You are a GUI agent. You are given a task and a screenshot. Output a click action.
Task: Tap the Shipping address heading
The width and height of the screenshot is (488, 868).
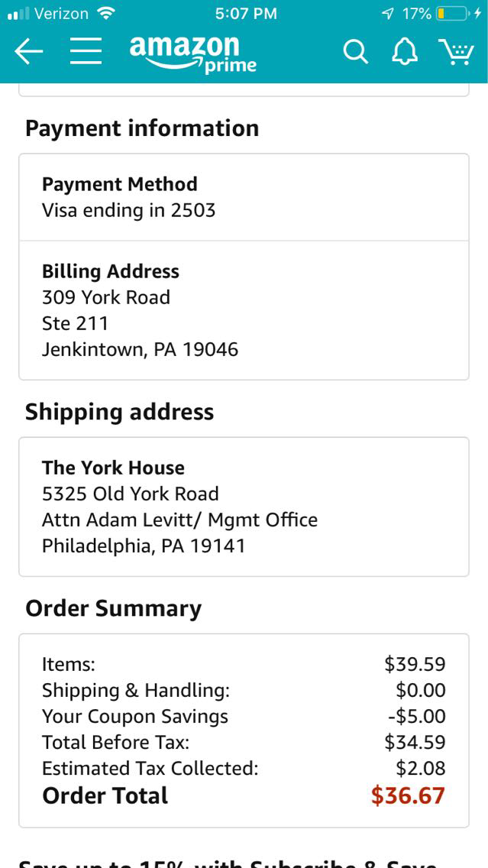pyautogui.click(x=119, y=412)
